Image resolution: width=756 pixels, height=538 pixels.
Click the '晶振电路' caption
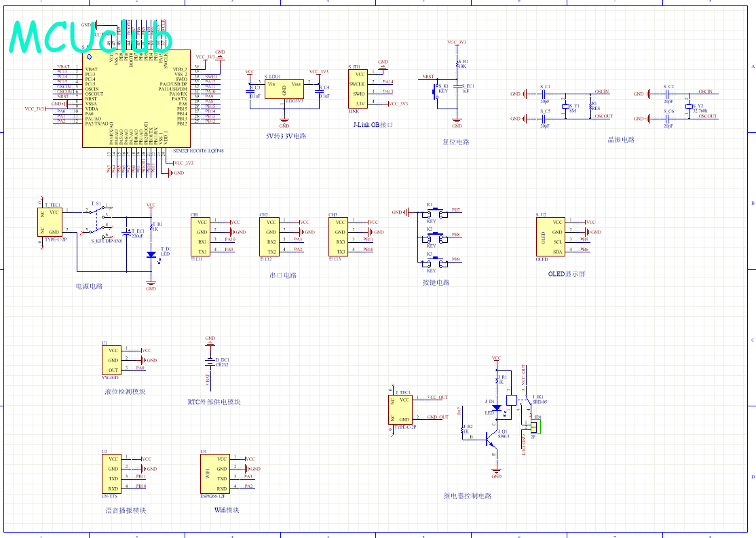pyautogui.click(x=621, y=140)
